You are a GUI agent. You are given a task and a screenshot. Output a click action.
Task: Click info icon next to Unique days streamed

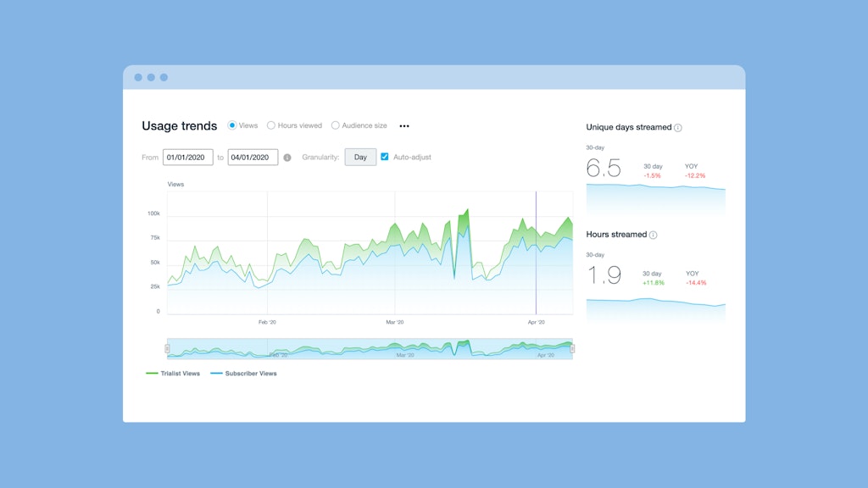(678, 128)
